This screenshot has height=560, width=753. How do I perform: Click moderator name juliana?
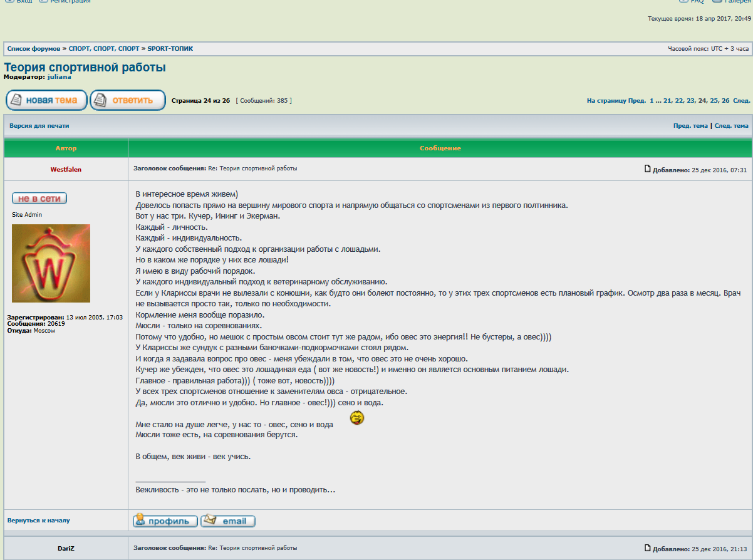coord(59,76)
